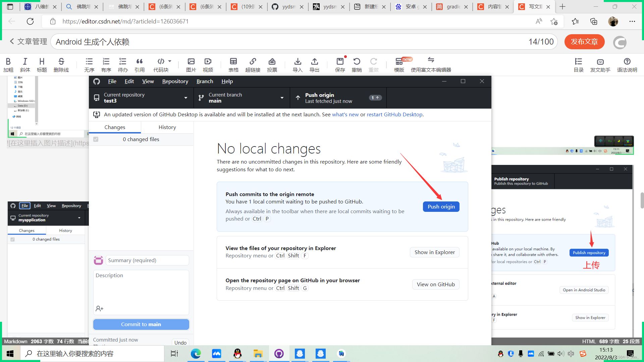Click the Push origin button

[x=441, y=206]
